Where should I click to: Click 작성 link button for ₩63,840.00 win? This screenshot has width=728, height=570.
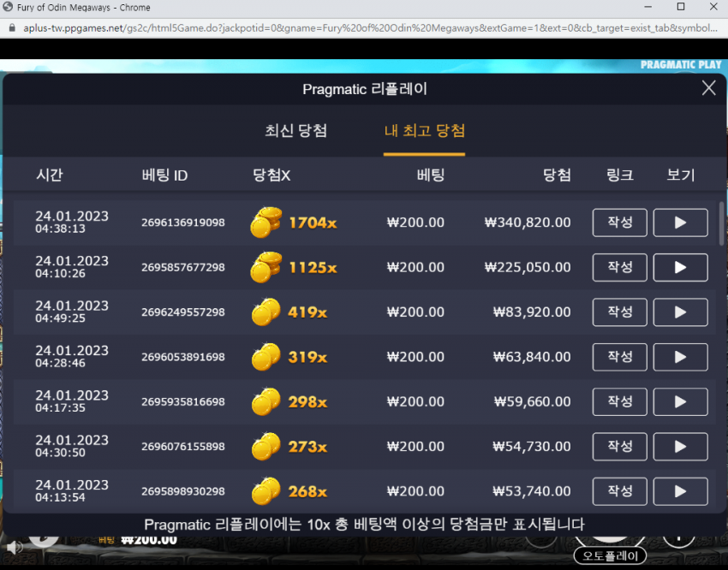coord(619,357)
